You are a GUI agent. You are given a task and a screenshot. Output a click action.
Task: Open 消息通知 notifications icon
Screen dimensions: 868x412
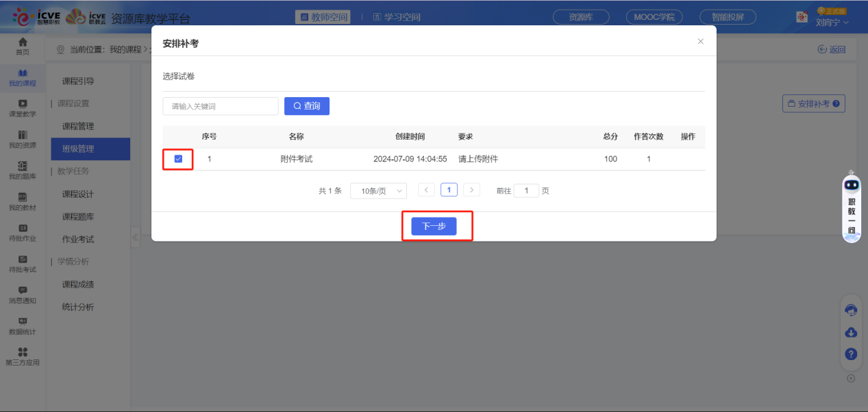click(x=23, y=293)
